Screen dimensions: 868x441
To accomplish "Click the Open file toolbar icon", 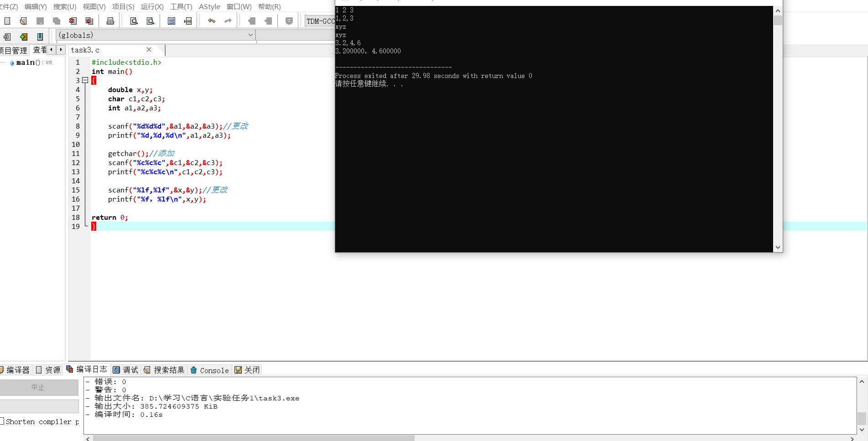I will pyautogui.click(x=23, y=21).
